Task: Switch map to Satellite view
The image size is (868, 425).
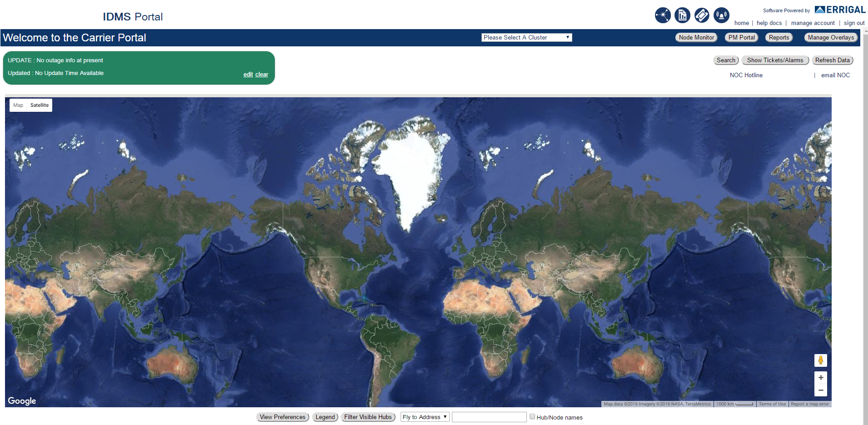Action: 40,105
